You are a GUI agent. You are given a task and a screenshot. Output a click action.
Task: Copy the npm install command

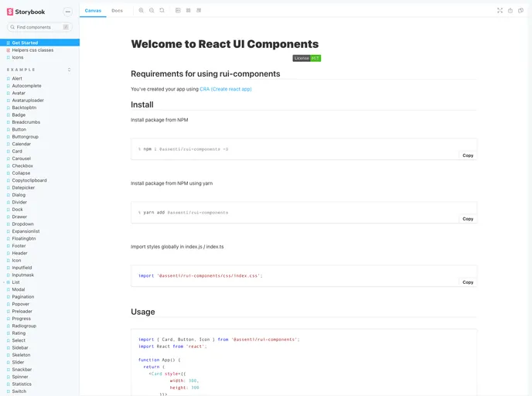point(468,155)
